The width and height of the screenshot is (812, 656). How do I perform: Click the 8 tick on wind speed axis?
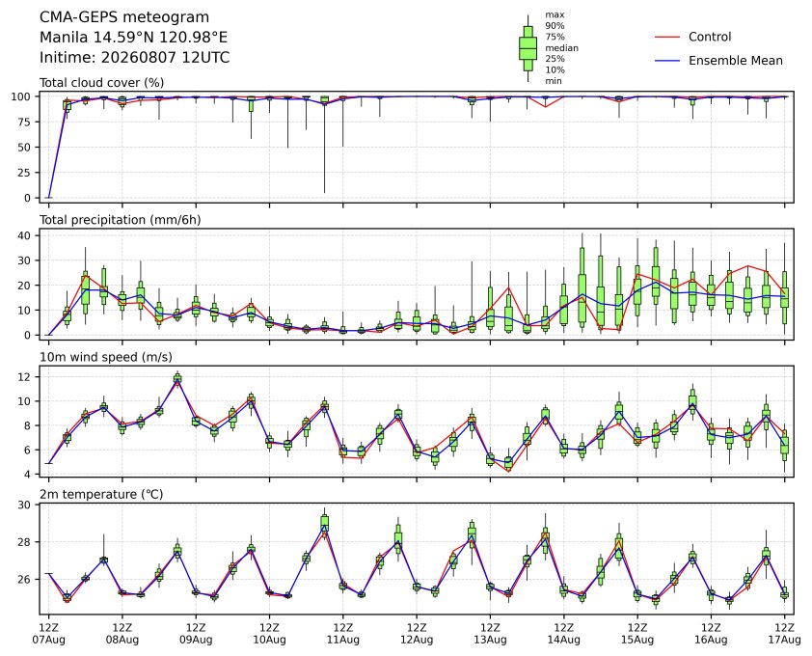tap(28, 425)
